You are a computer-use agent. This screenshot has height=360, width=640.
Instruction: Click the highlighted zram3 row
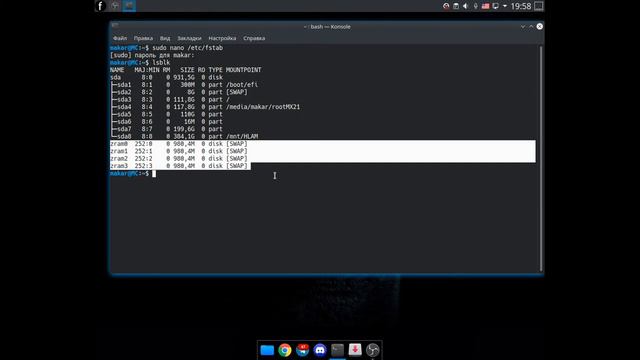[x=179, y=166]
